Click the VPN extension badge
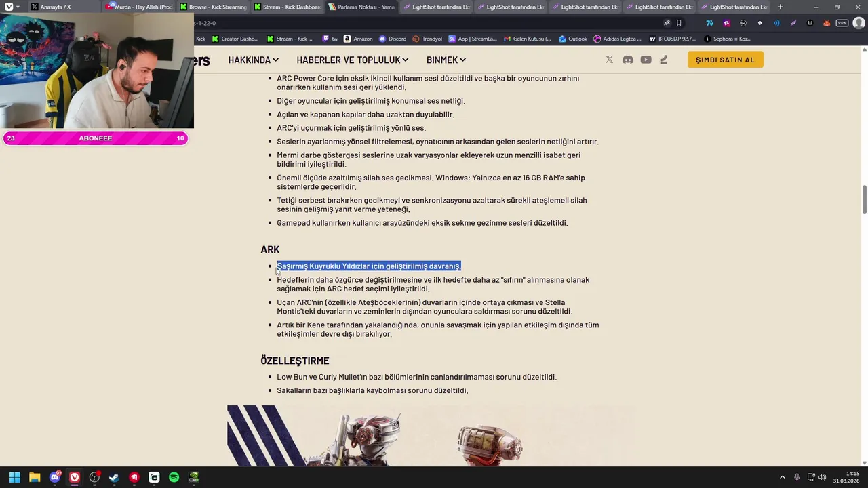 click(842, 23)
